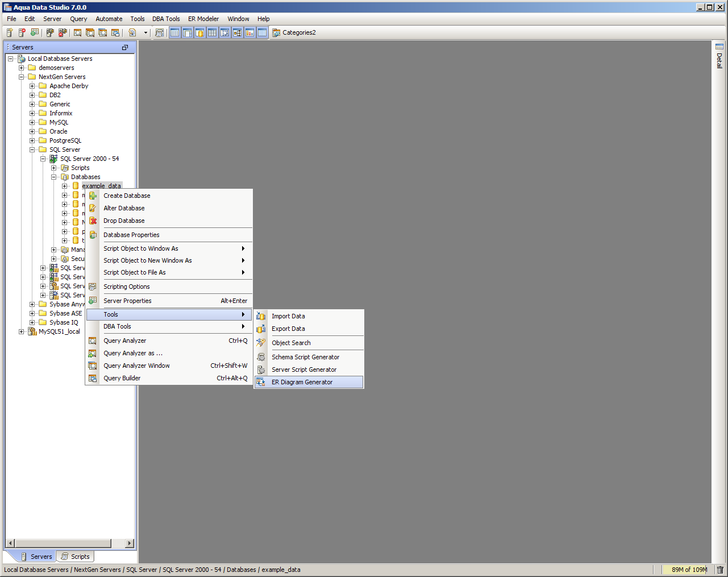The height and width of the screenshot is (577, 728).
Task: Open the Query menu in menu bar
Action: click(78, 19)
